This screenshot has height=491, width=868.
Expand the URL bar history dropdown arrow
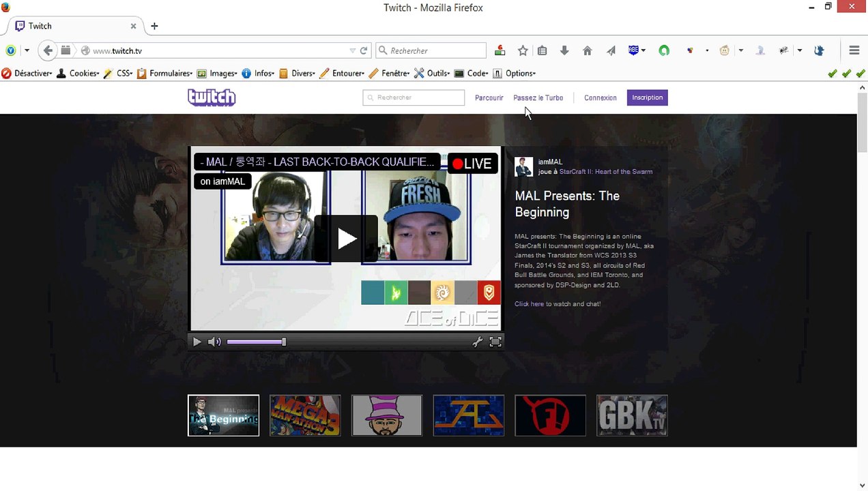coord(352,50)
